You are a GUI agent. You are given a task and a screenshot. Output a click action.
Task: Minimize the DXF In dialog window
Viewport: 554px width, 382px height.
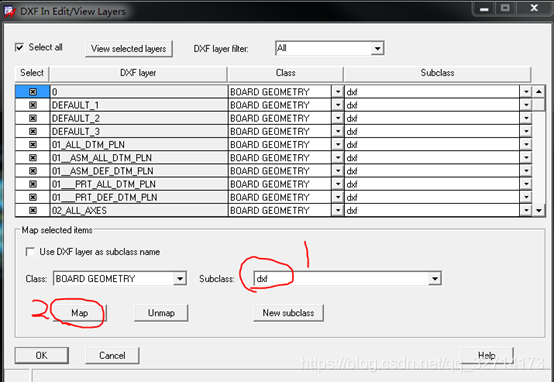(484, 8)
